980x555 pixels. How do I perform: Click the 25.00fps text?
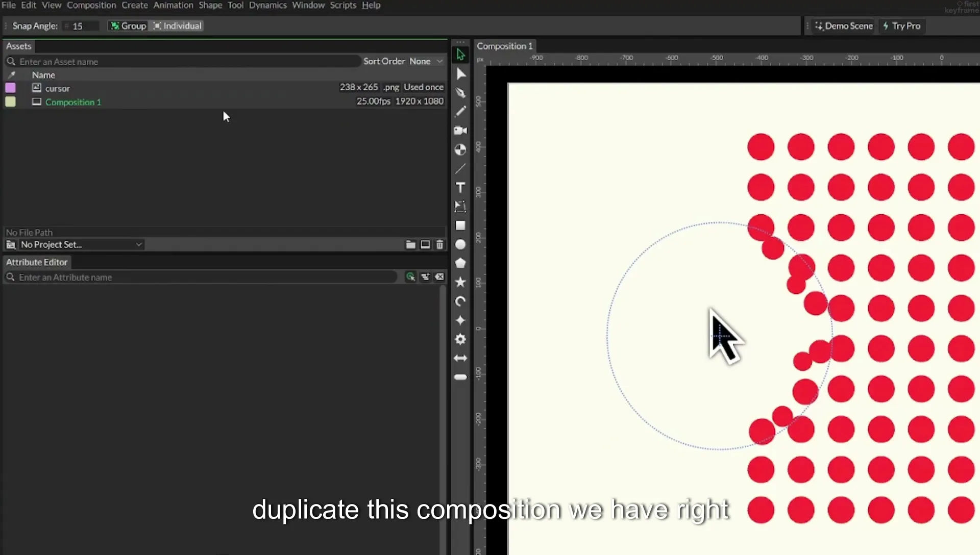[374, 101]
